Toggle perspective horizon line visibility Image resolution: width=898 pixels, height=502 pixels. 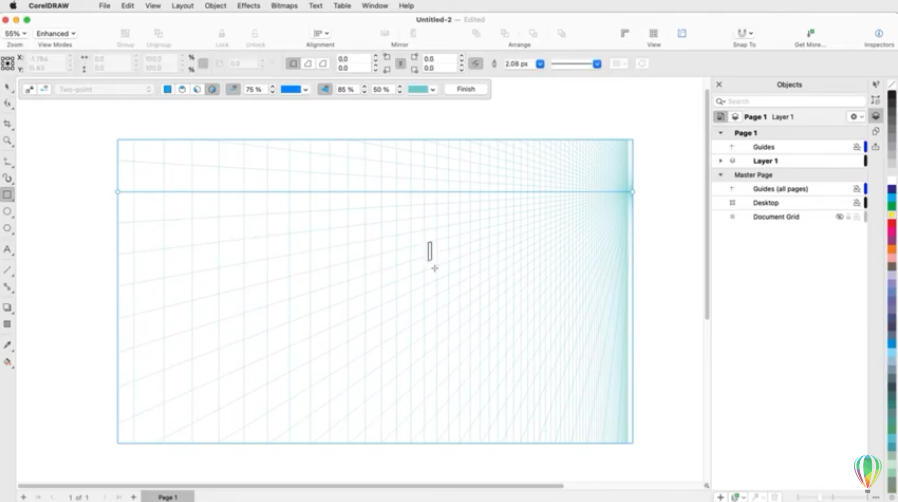(x=233, y=89)
